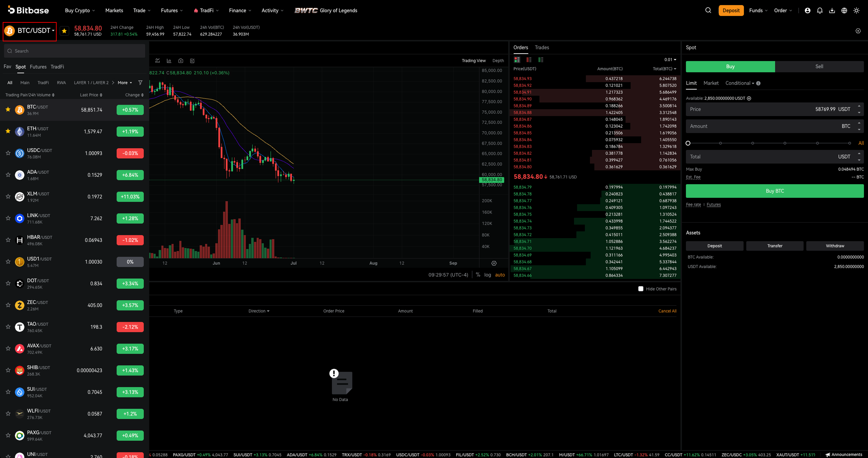The width and height of the screenshot is (868, 458).
Task: Open the Direction filter dropdown
Action: (x=259, y=311)
